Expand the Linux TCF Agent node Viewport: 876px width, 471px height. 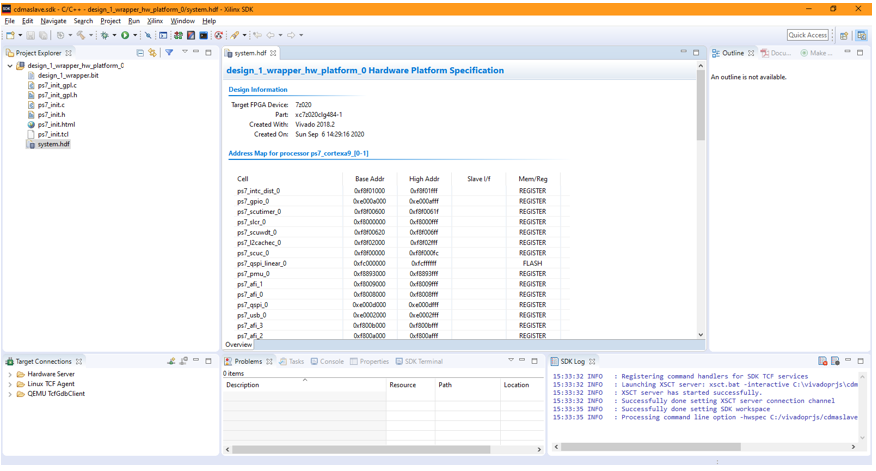coord(9,384)
